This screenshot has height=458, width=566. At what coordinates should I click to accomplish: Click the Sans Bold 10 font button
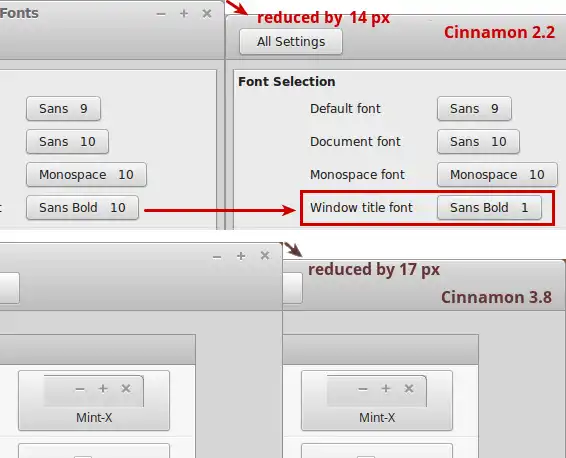pos(82,208)
